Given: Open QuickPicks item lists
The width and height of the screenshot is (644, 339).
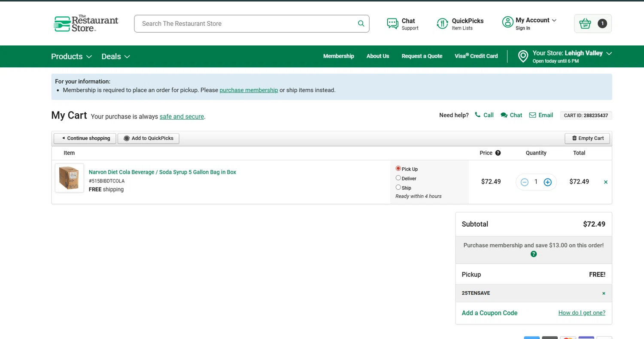Looking at the screenshot, I should [x=460, y=24].
